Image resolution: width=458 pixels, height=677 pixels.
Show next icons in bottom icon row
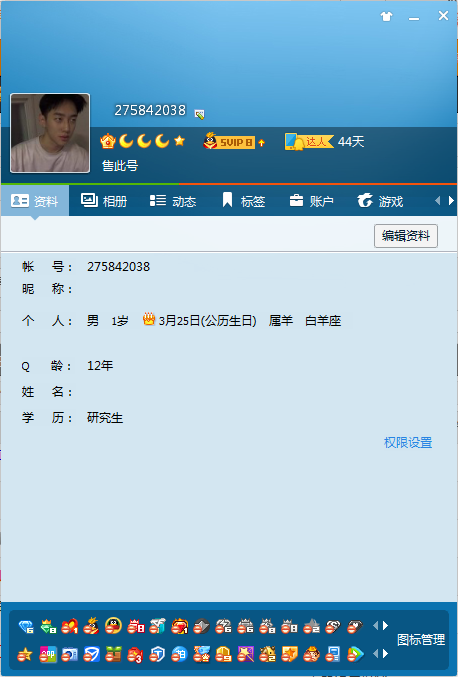coord(385,654)
